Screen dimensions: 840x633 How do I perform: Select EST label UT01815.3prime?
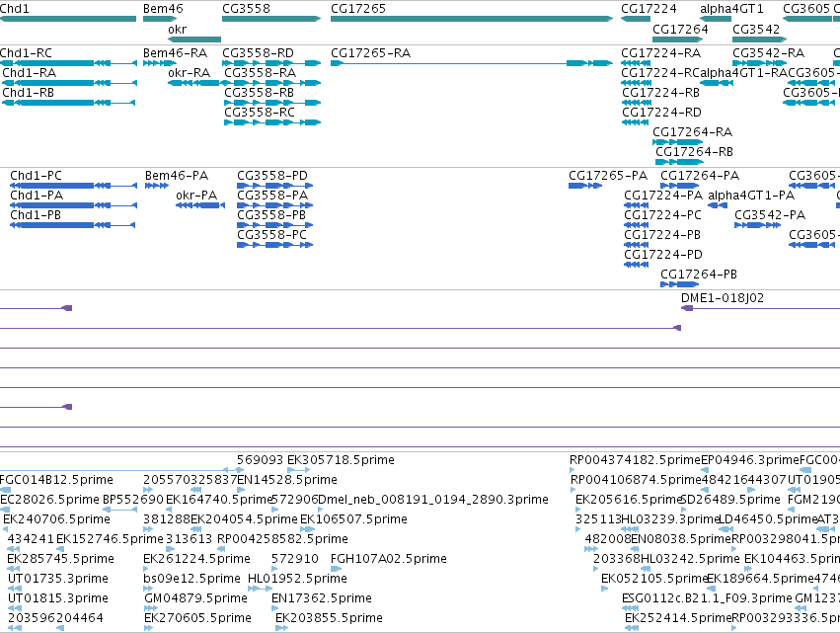(x=58, y=598)
